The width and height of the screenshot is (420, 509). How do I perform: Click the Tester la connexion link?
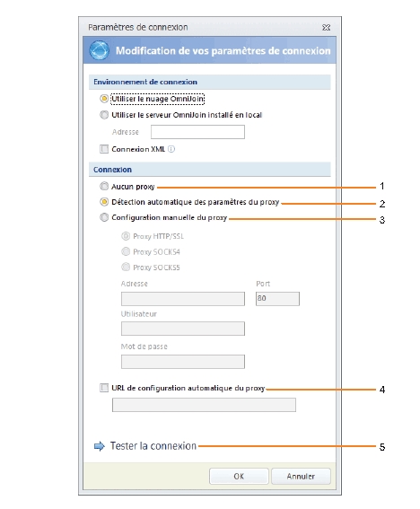153,446
